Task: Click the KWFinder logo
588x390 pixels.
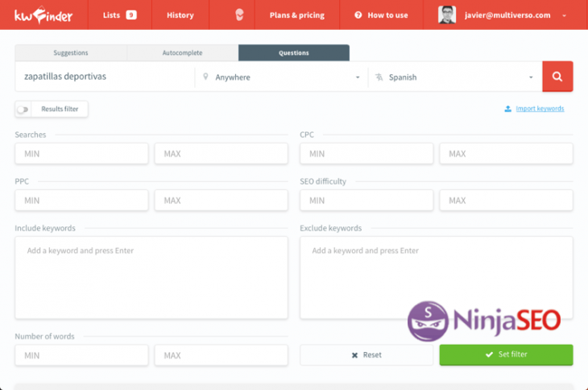Action: 43,15
